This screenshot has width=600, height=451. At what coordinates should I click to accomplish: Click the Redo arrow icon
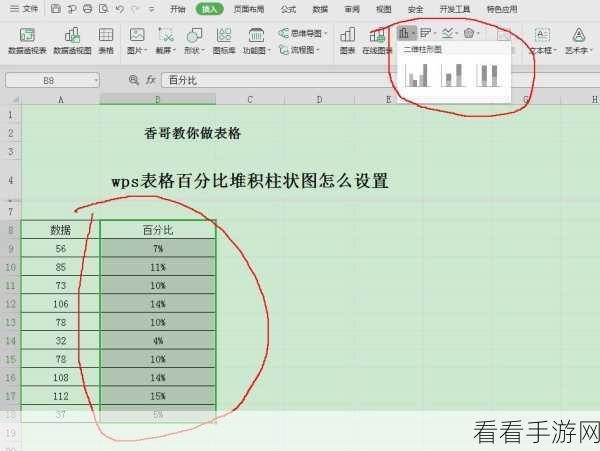[135, 8]
